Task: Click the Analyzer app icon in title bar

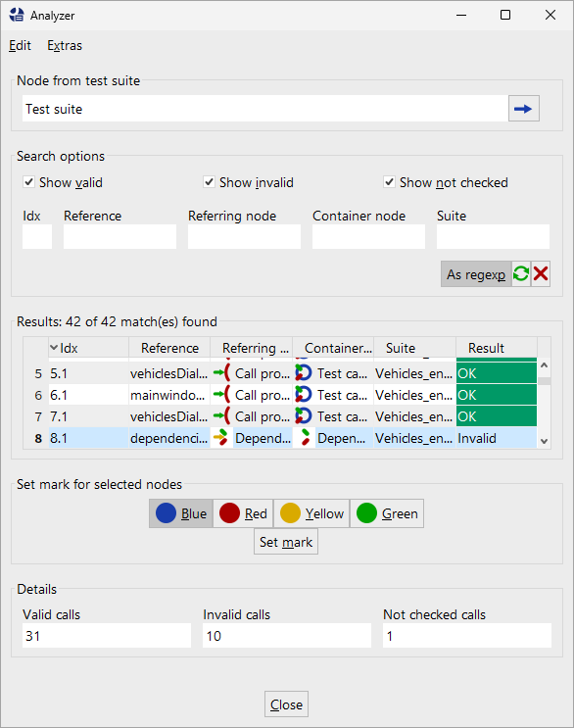Action: coord(17,15)
